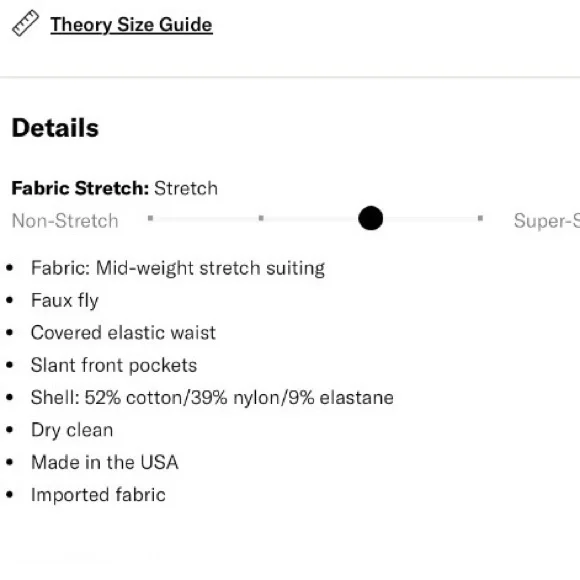Click the second tick on the stretch scale
Image resolution: width=580 pixels, height=580 pixels.
point(261,218)
